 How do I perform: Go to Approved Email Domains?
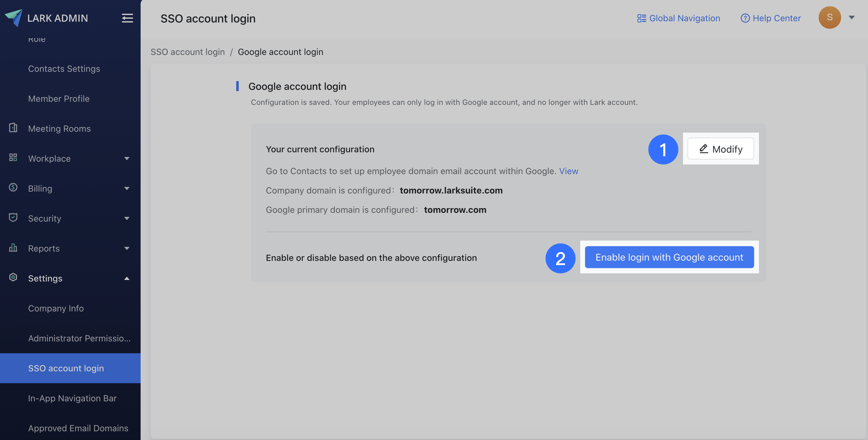(x=78, y=428)
